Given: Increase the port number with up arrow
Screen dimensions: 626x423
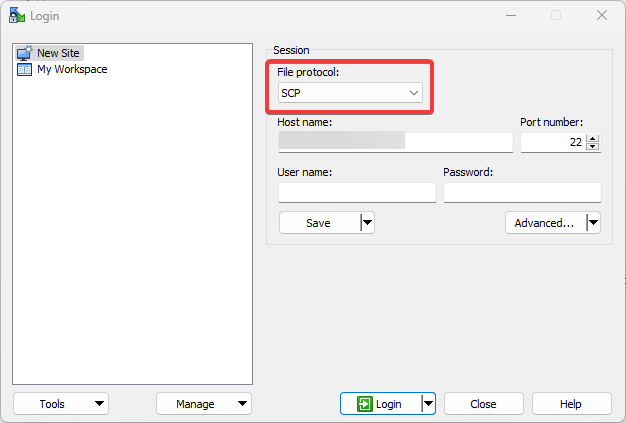Looking at the screenshot, I should coord(593,138).
